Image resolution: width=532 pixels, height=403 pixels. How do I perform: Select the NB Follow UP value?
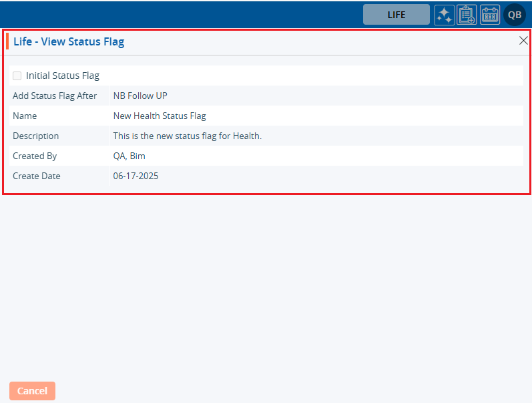tap(140, 96)
